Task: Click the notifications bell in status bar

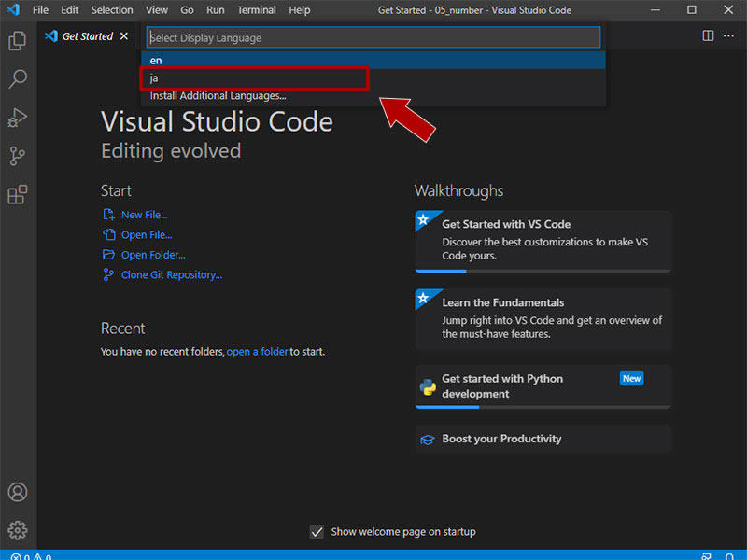Action: (x=729, y=556)
